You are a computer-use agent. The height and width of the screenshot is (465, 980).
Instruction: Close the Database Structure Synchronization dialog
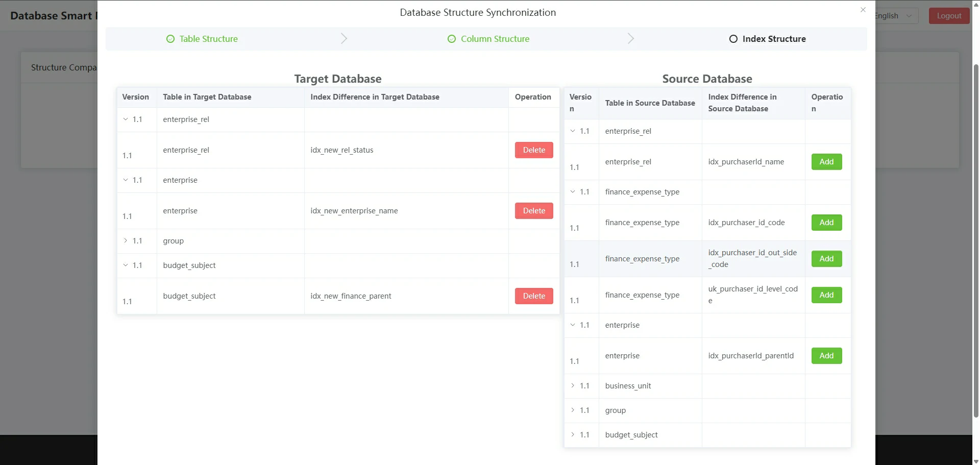point(863,10)
